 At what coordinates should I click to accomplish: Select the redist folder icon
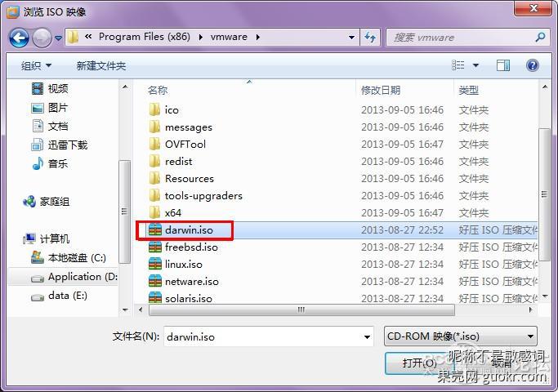pyautogui.click(x=154, y=161)
